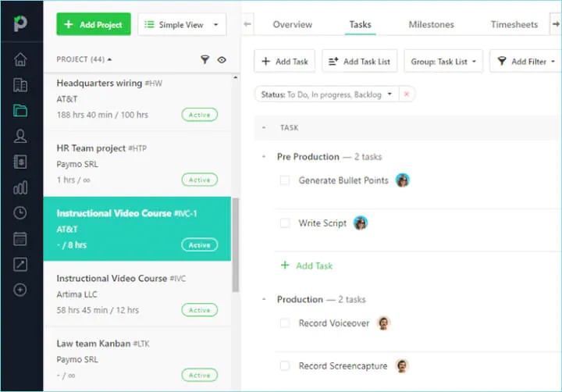The image size is (562, 392).
Task: Select the HR Team project
Action: [x=137, y=164]
